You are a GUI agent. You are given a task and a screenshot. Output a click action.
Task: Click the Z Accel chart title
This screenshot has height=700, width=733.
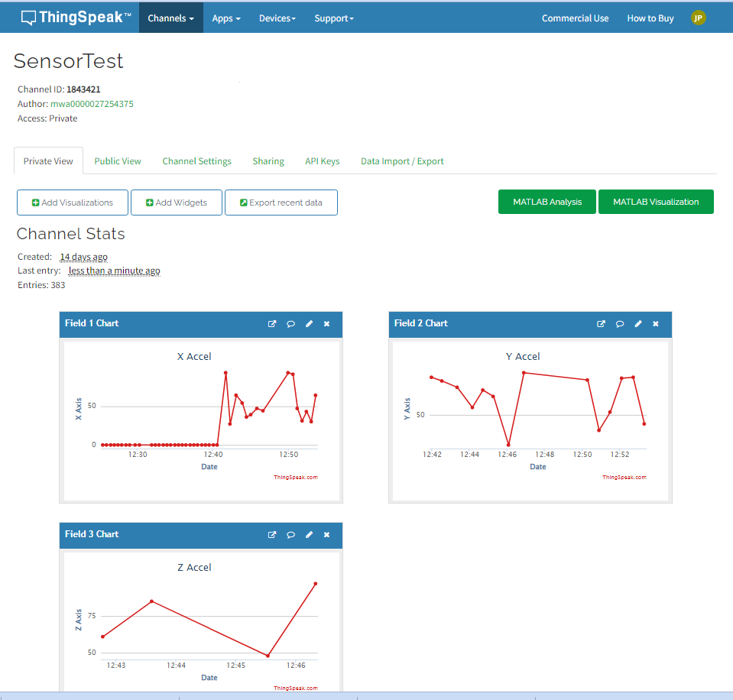[194, 567]
